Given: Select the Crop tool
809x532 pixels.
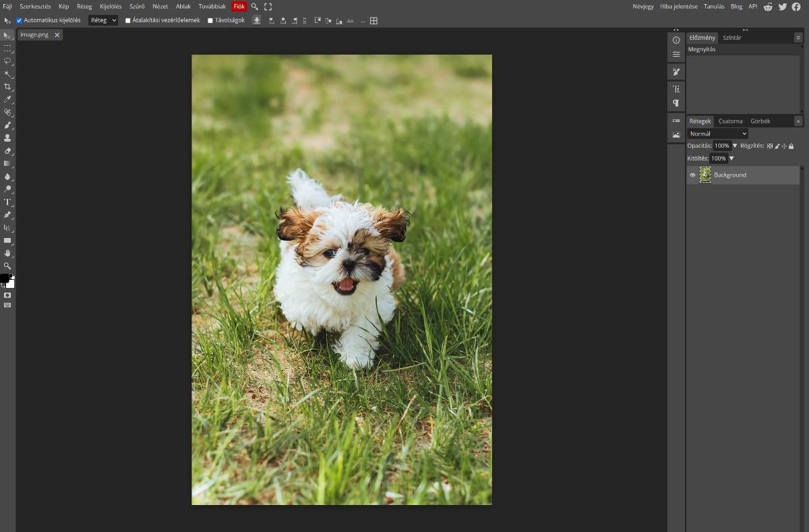Looking at the screenshot, I should [7, 86].
